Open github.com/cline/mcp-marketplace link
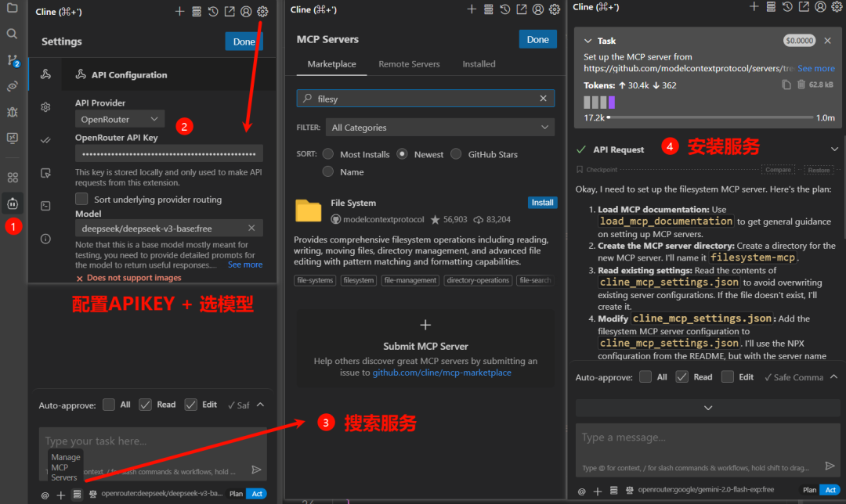 (x=441, y=373)
